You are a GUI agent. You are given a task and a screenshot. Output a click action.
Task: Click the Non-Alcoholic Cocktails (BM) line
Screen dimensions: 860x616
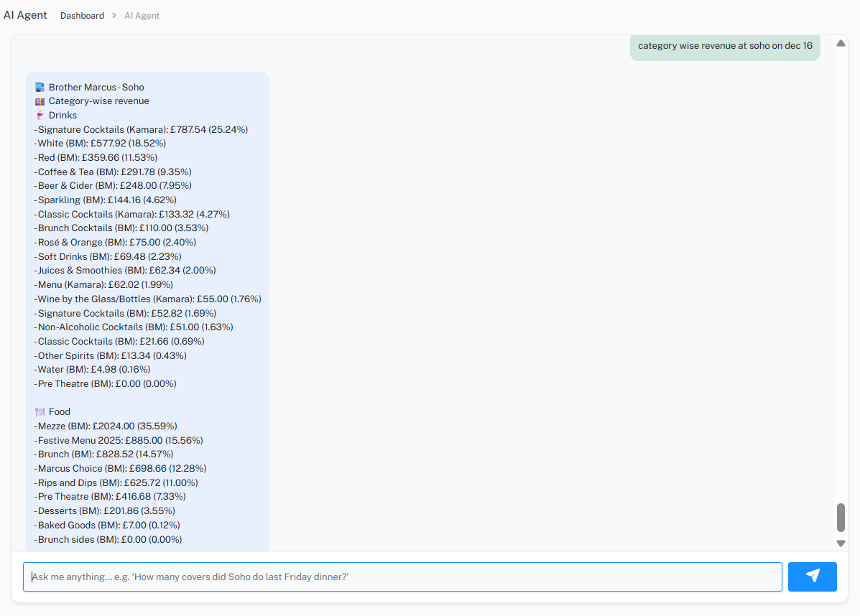coord(134,327)
